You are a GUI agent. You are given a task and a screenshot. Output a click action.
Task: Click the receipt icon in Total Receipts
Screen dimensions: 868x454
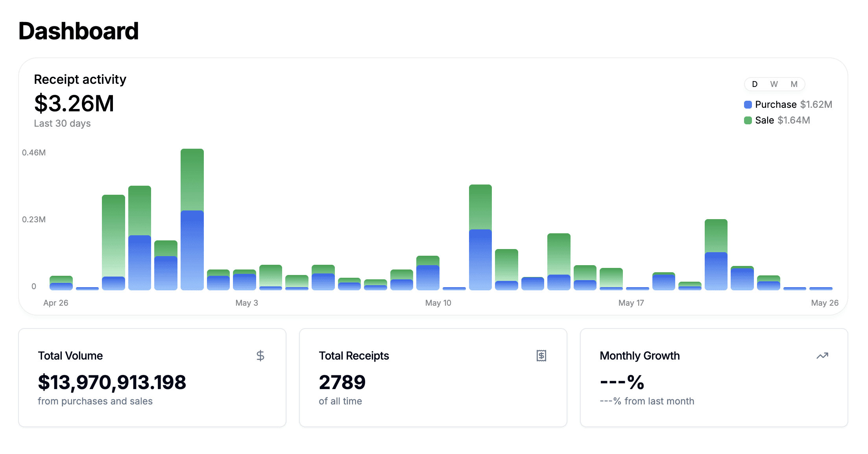tap(541, 356)
